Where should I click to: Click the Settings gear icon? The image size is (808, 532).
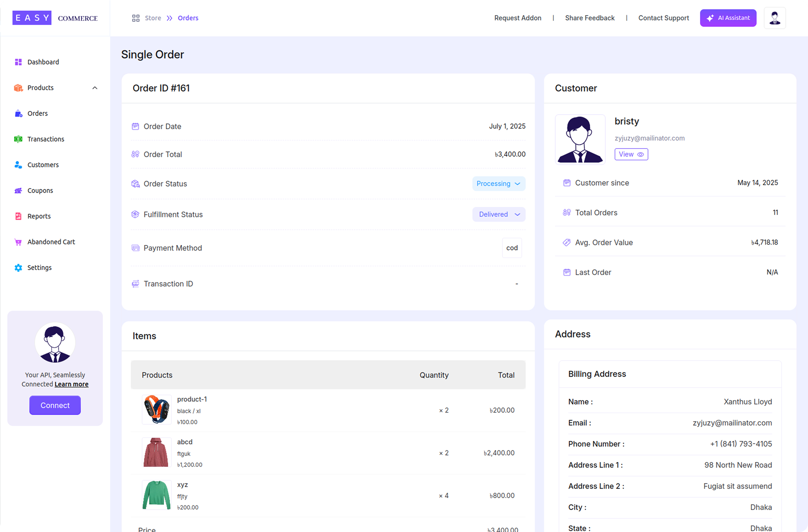18,268
